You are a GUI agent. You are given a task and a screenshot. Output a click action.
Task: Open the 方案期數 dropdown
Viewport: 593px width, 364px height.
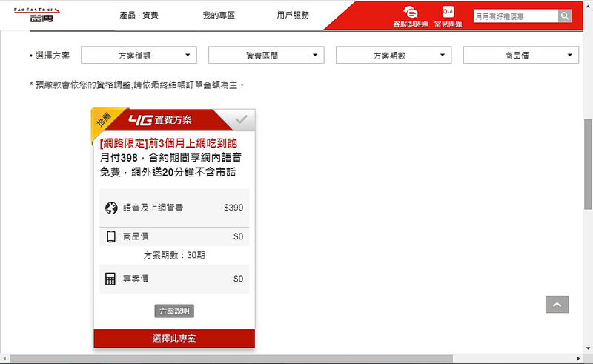tap(394, 55)
